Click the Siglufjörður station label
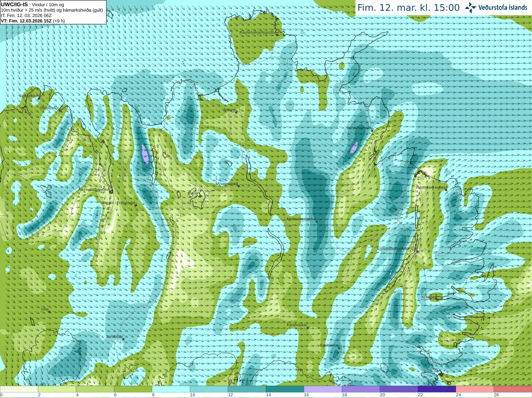This screenshot has height=398, width=532. tap(29, 96)
